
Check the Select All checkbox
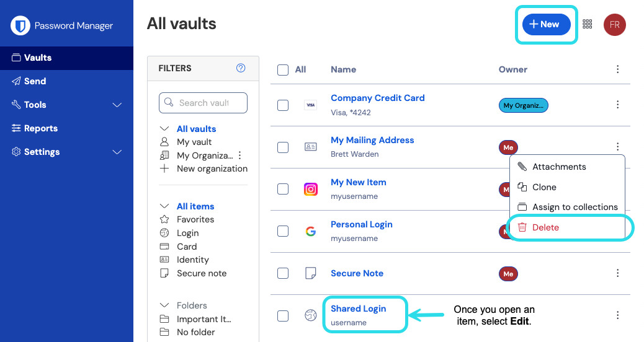point(283,70)
